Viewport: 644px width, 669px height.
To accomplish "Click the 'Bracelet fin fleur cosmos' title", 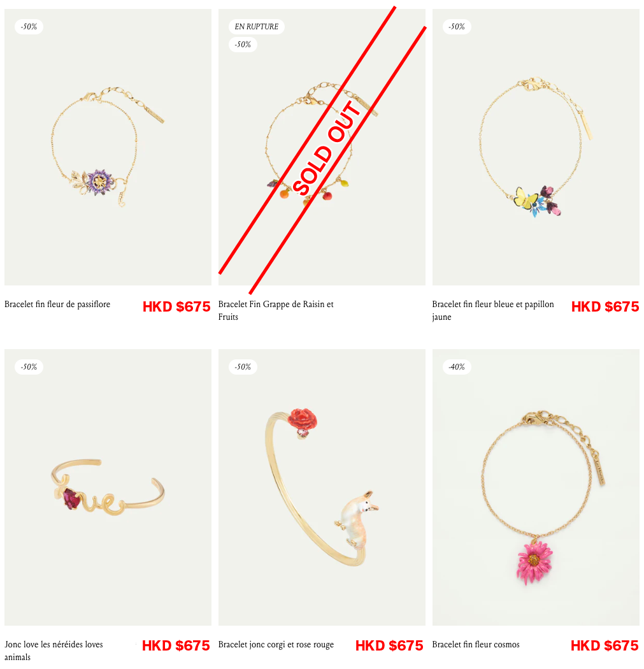I will coord(476,644).
